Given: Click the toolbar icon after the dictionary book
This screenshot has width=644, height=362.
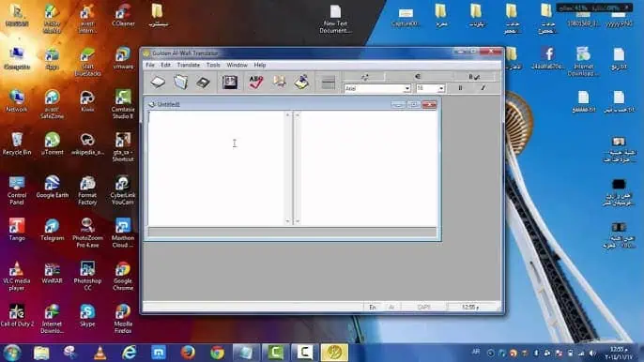Looking at the screenshot, I should click(x=302, y=83).
